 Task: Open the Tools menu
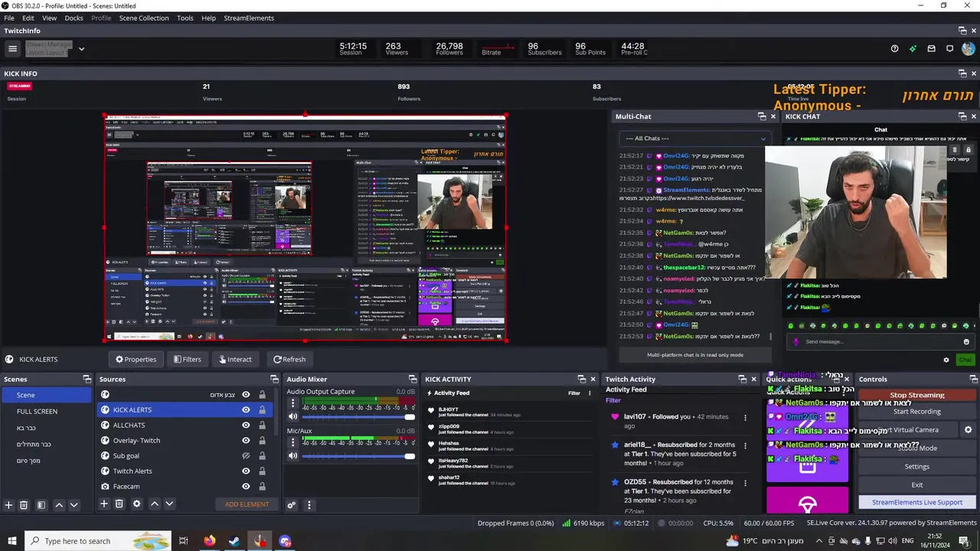185,18
